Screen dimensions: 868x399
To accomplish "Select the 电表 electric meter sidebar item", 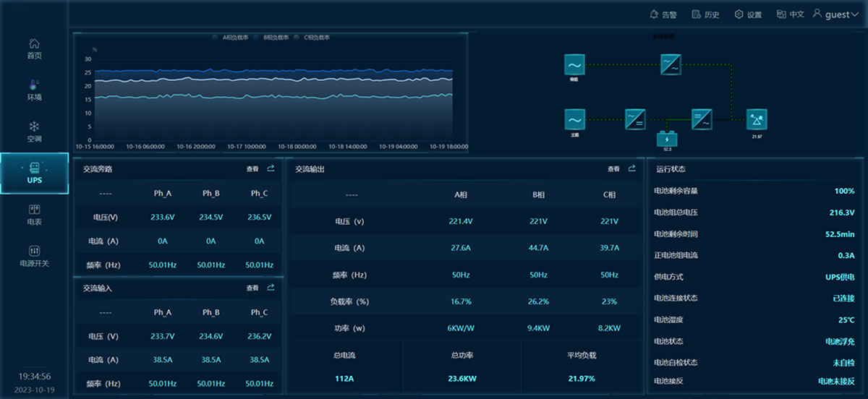I will tap(34, 215).
